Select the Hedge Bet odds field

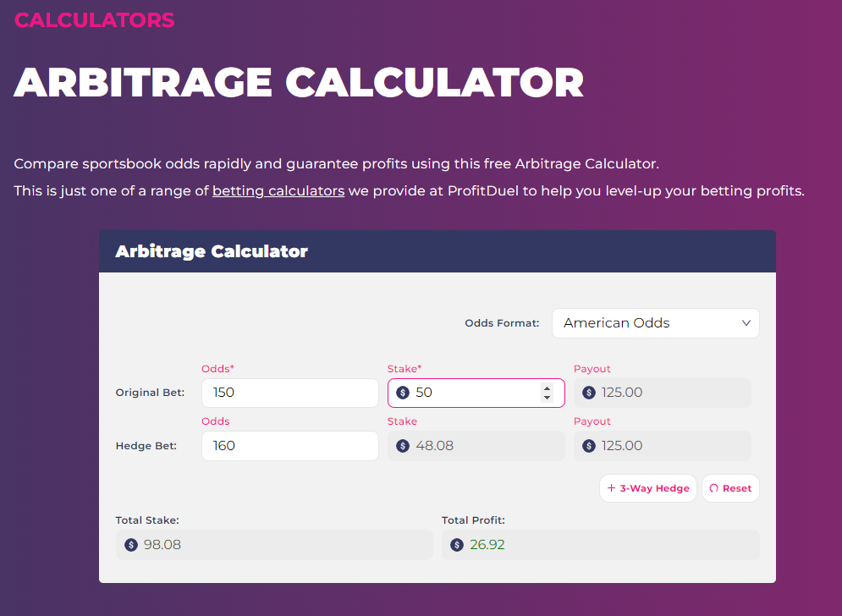(x=289, y=445)
